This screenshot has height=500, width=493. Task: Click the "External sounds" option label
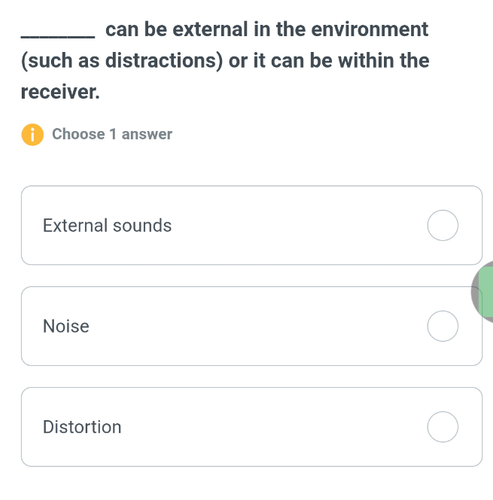point(107,225)
